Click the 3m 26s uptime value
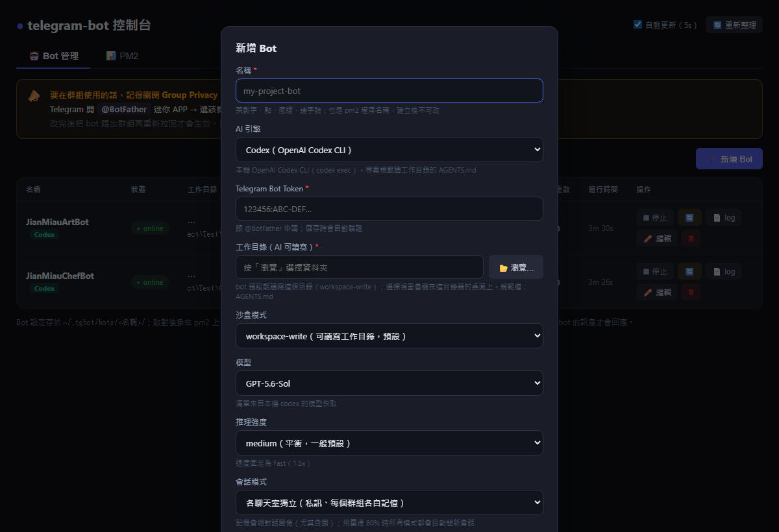 point(600,282)
